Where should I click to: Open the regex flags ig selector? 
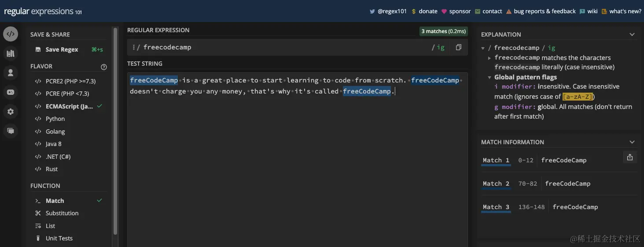click(x=441, y=47)
